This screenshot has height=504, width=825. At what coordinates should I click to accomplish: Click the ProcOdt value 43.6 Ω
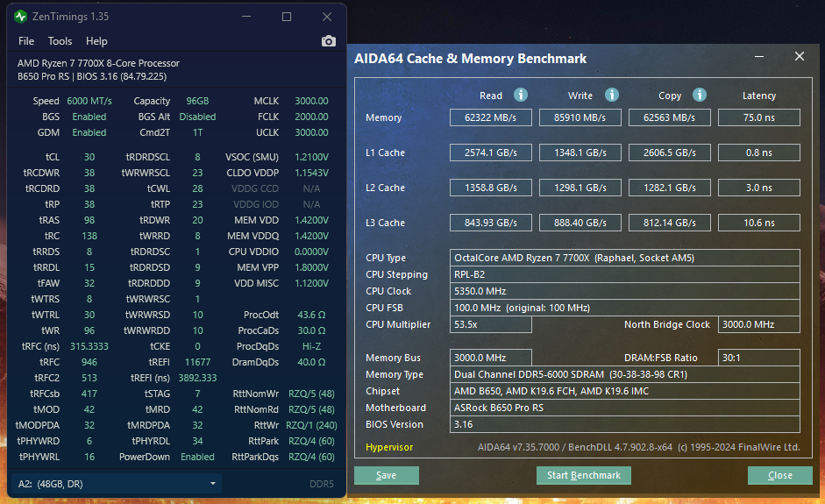coord(311,315)
